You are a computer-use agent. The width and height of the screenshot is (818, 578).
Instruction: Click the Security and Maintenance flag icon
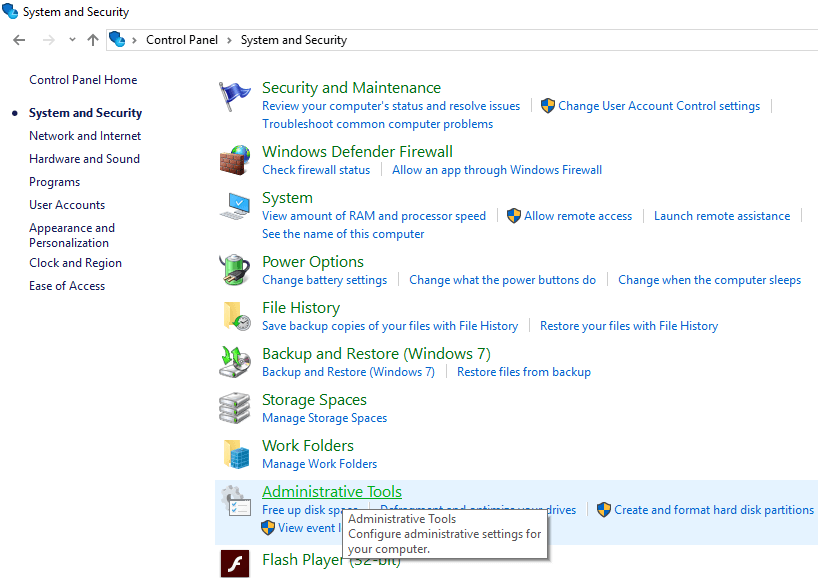[234, 97]
